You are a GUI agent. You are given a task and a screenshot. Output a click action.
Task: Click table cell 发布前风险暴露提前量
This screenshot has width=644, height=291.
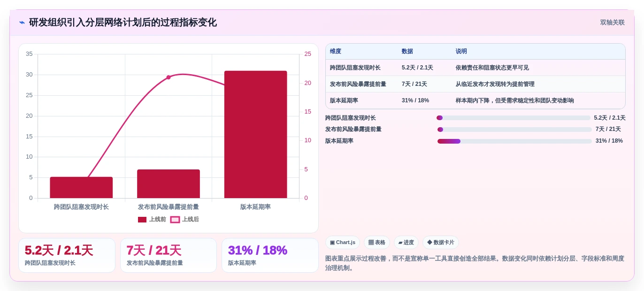point(358,84)
